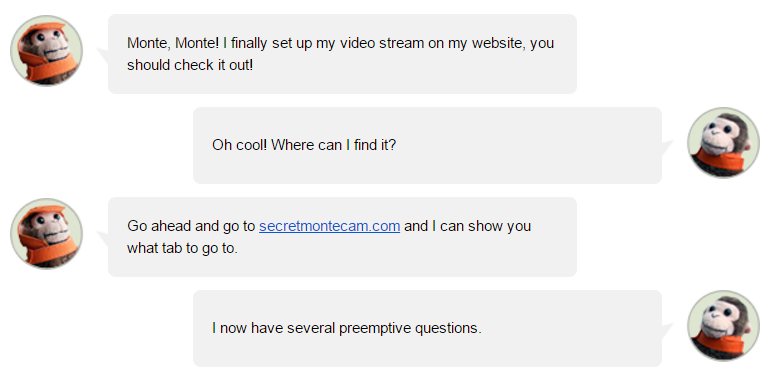Image resolution: width=773 pixels, height=381 pixels.
Task: Click the question "Where can I find it?"
Action: click(x=333, y=145)
